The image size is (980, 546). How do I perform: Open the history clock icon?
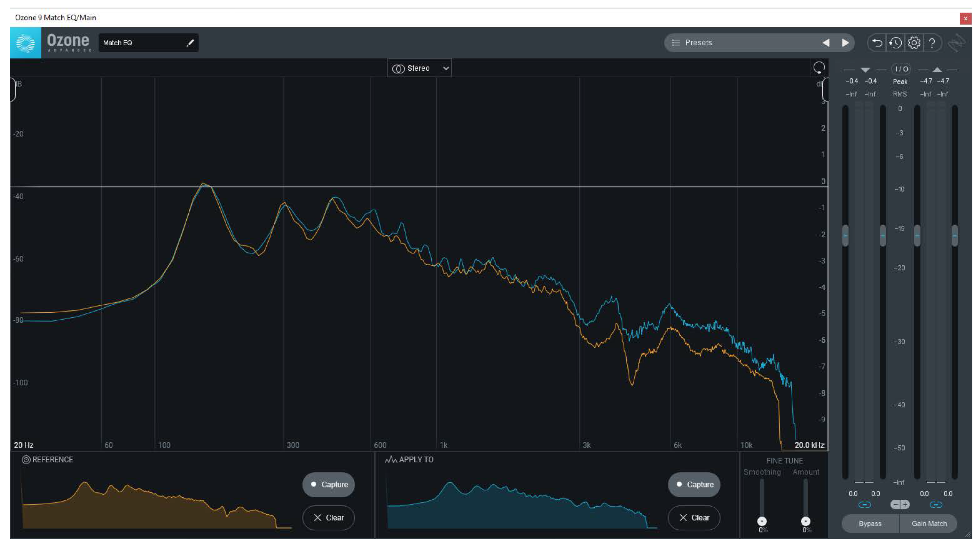pos(895,42)
